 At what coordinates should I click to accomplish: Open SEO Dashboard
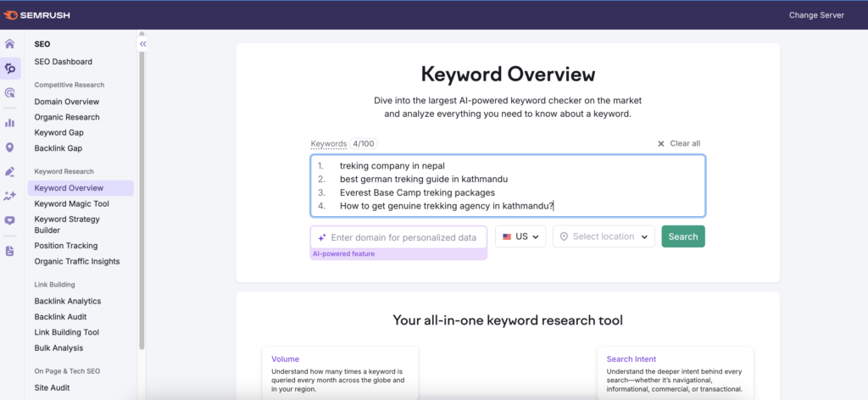[63, 61]
